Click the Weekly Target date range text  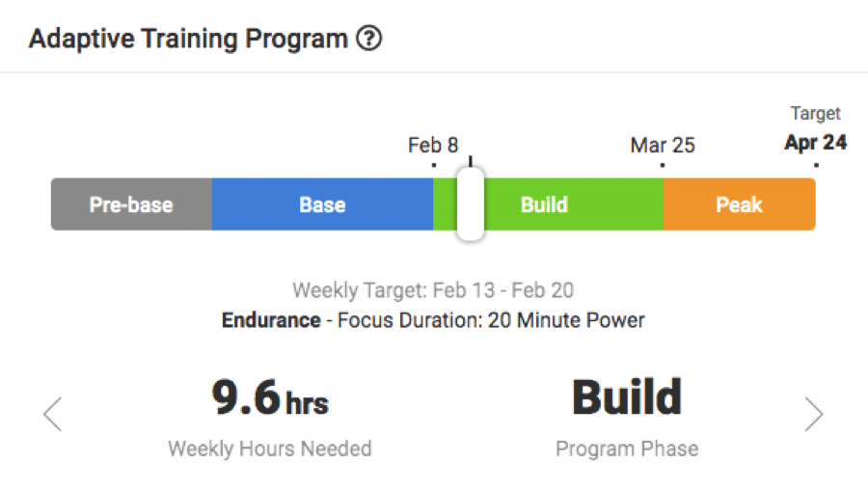coord(433,290)
